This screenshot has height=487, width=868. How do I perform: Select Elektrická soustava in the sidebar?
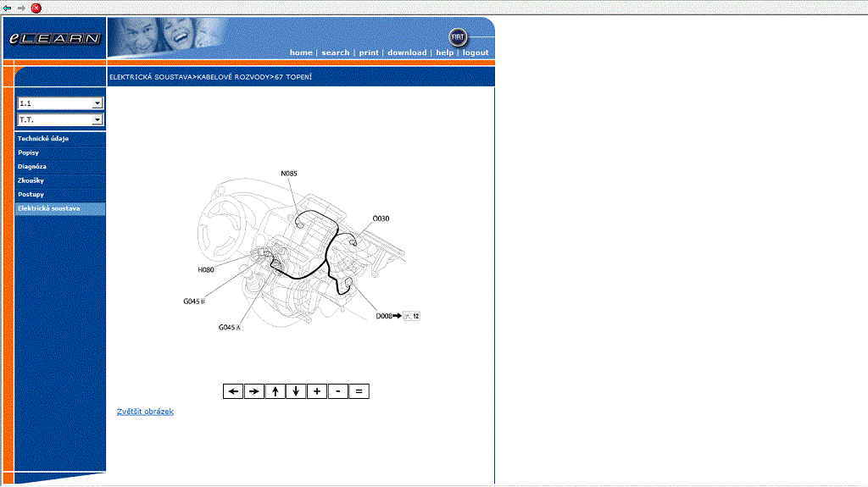(49, 208)
